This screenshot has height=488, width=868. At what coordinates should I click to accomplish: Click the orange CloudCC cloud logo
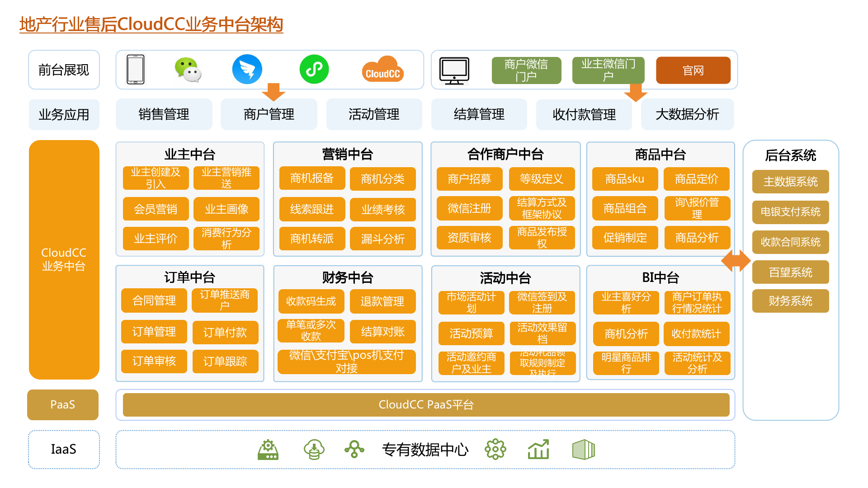[x=382, y=70]
